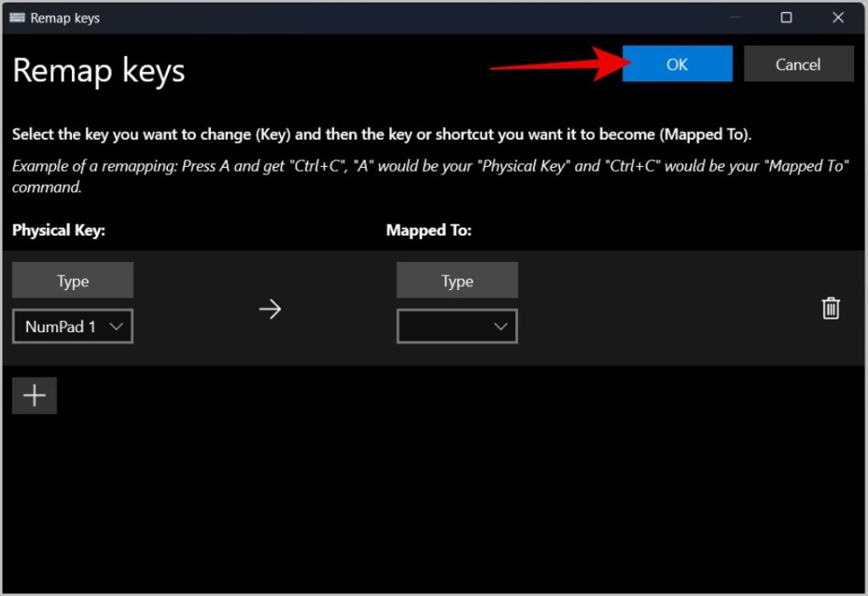This screenshot has width=868, height=596.
Task: Maximize the Remap keys window
Action: [786, 18]
